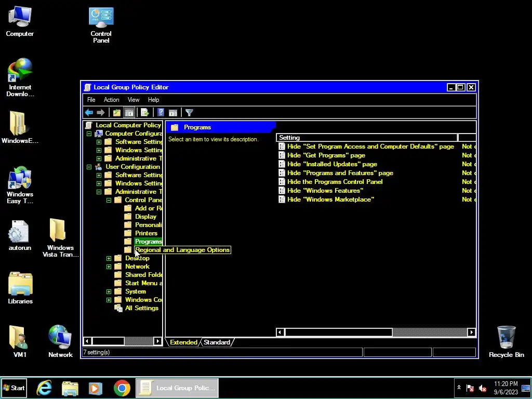
Task: Open the Help menu
Action: (x=153, y=100)
